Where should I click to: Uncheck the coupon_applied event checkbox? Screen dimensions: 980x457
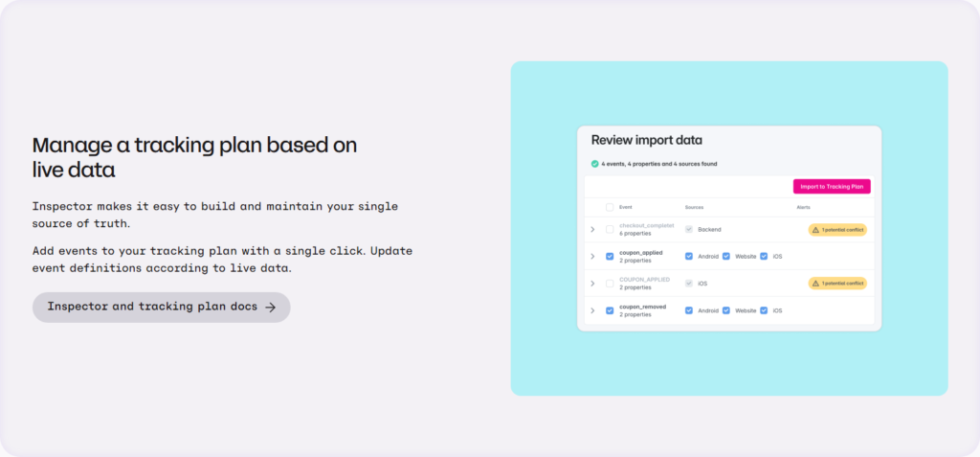coord(610,257)
